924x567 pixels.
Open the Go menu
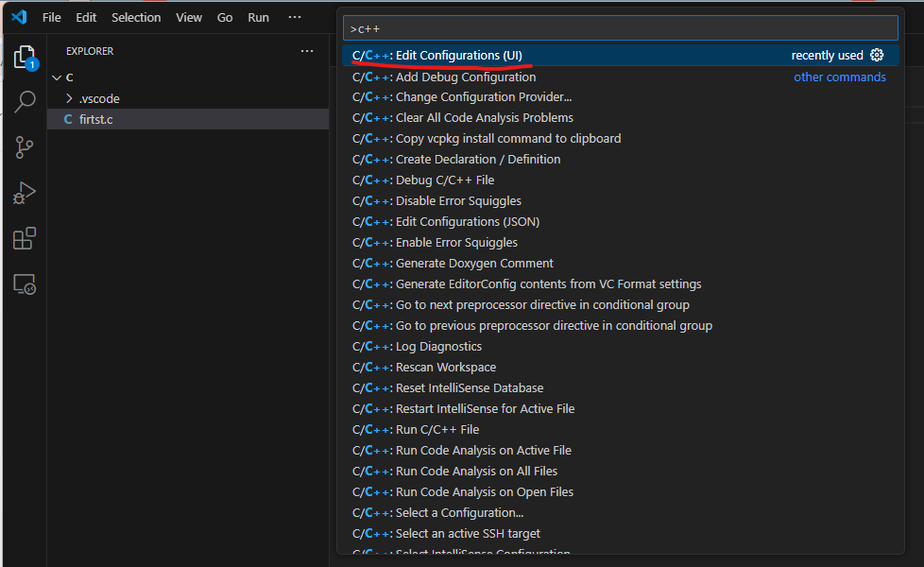pyautogui.click(x=225, y=18)
